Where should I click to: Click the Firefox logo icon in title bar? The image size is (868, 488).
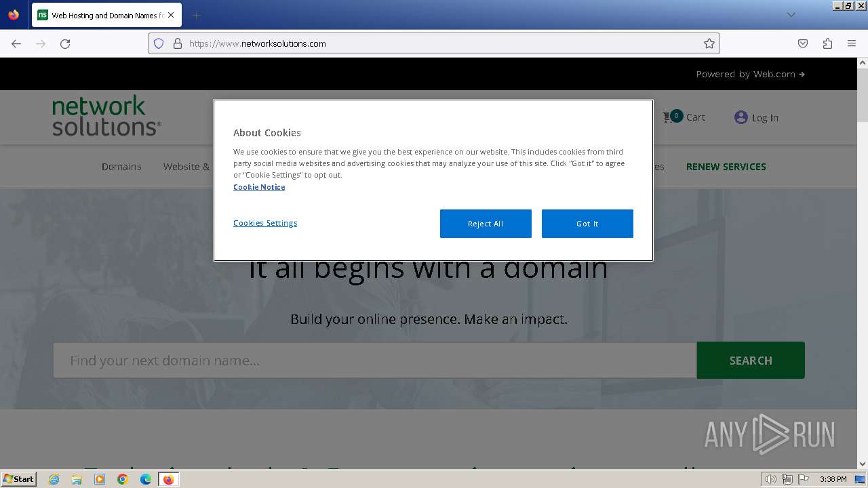14,14
